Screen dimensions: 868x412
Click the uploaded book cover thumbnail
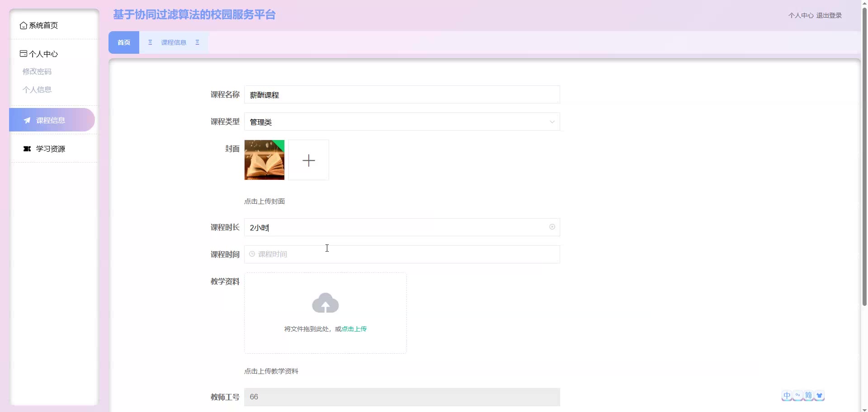264,160
